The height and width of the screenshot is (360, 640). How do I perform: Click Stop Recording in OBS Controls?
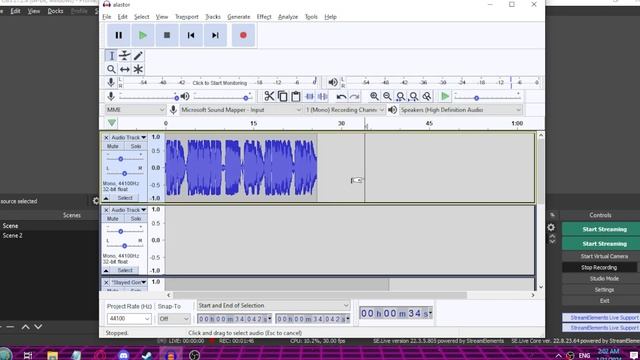pyautogui.click(x=599, y=267)
